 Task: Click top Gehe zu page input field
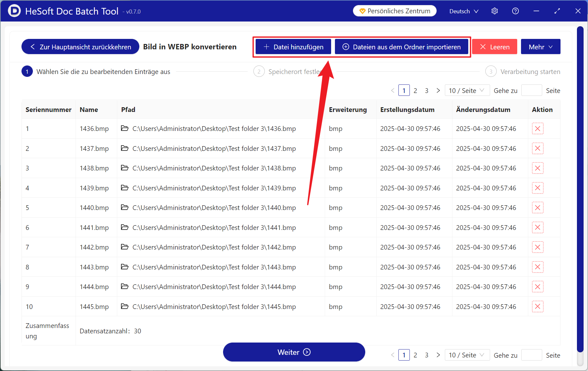(531, 91)
